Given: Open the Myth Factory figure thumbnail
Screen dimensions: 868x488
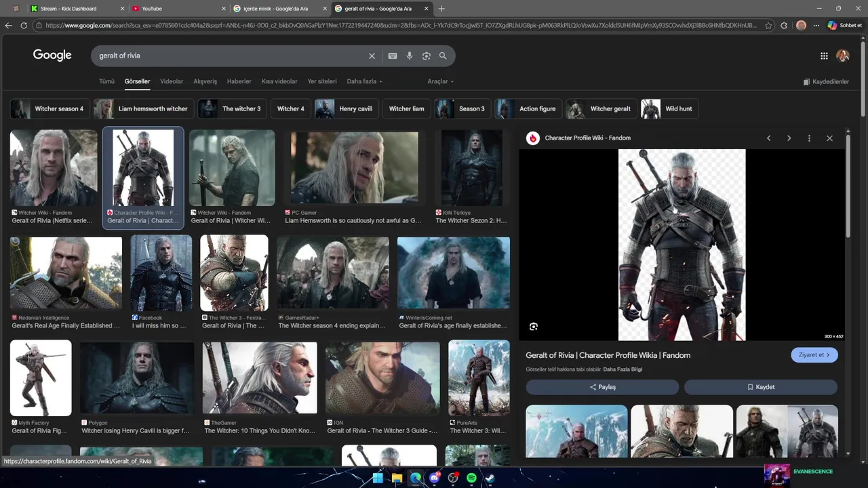Looking at the screenshot, I should click(41, 378).
